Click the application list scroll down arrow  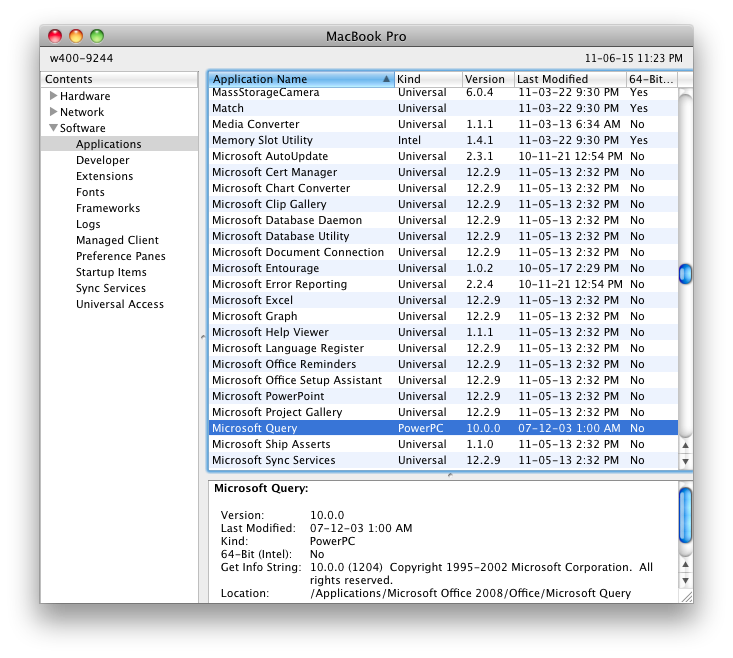click(x=685, y=461)
